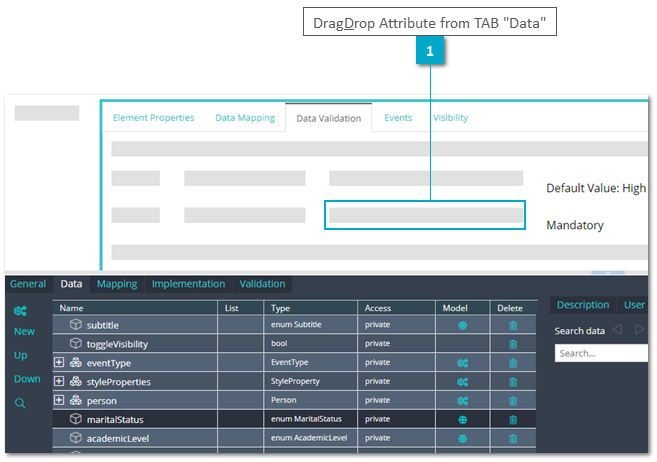The image size is (657, 462).
Task: Expand the person tree node
Action: 59,400
